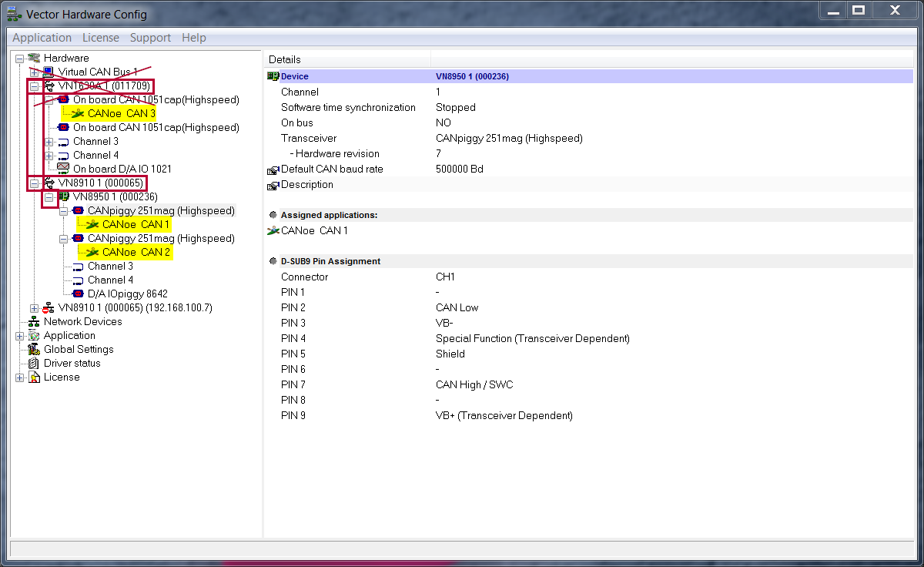Click the Network Devices icon
924x567 pixels.
[x=33, y=322]
